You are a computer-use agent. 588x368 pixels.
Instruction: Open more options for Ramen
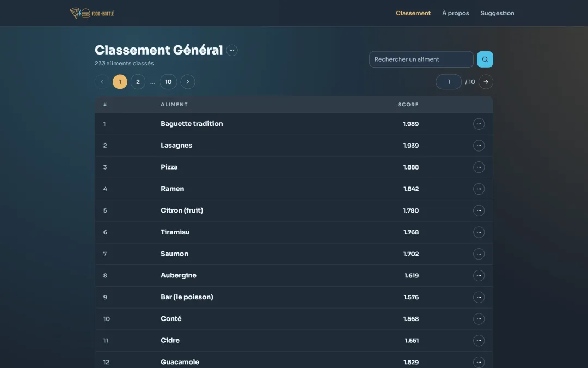pyautogui.click(x=479, y=189)
